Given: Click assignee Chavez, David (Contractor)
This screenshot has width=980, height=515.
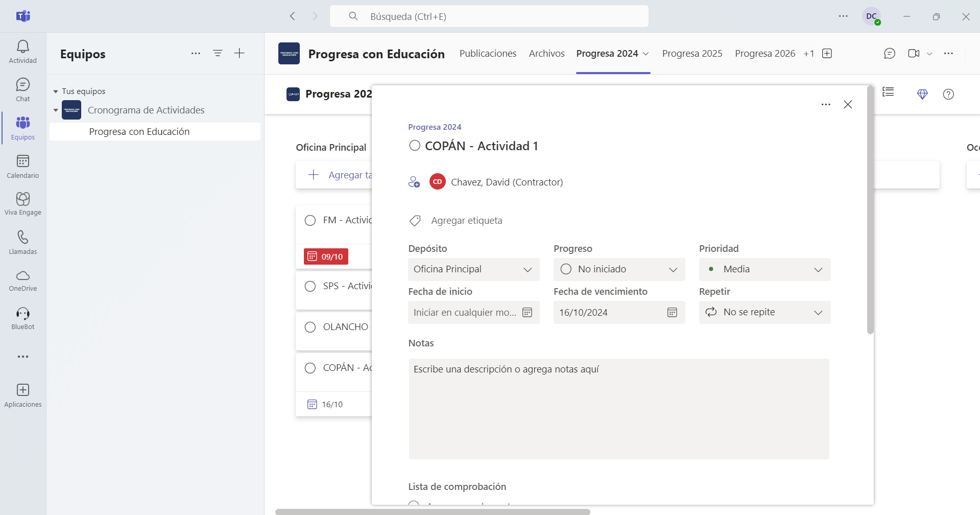Looking at the screenshot, I should tap(507, 182).
